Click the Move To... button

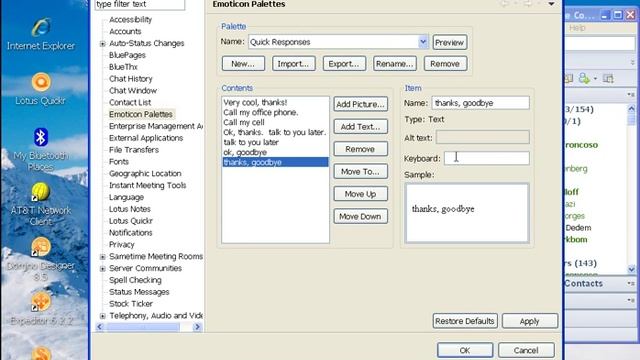pyautogui.click(x=360, y=171)
